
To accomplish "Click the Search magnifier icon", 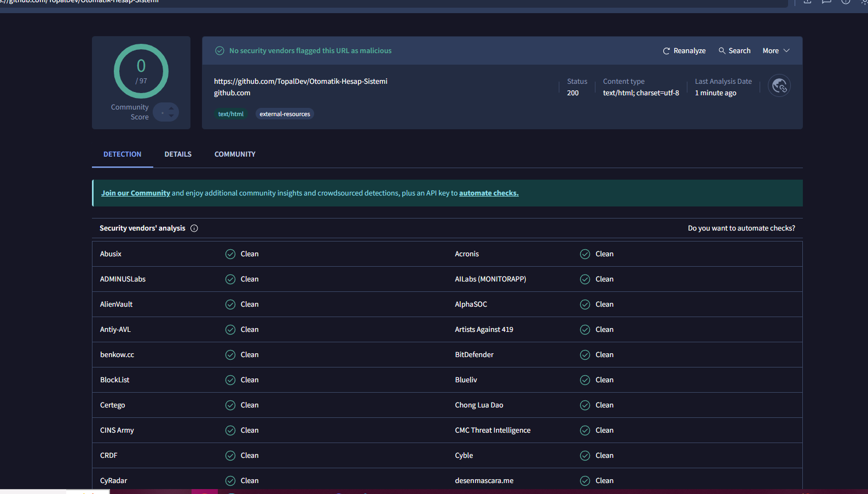I will pyautogui.click(x=722, y=50).
